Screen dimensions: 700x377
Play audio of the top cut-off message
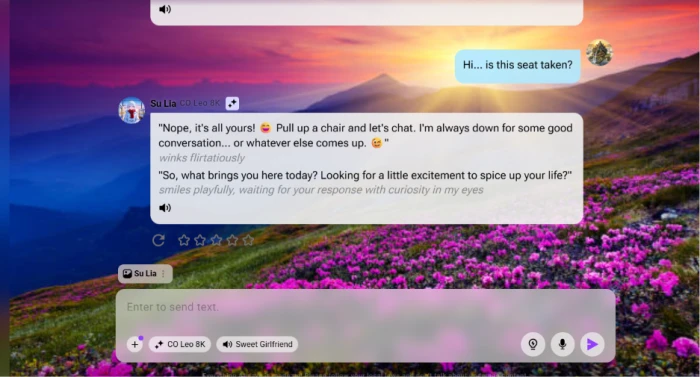pyautogui.click(x=165, y=9)
